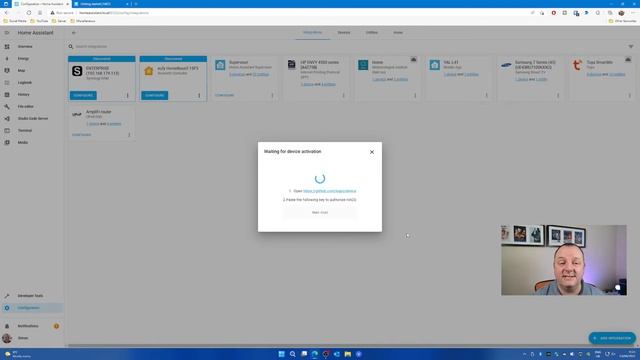640x360 pixels.
Task: Click the Tuya Smartlife logo icon
Action: click(577, 65)
